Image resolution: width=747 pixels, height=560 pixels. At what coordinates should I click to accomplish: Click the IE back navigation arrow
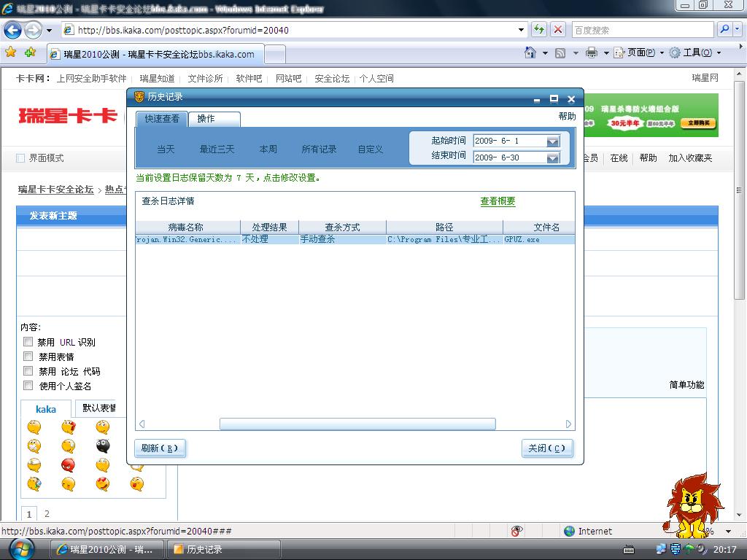point(13,30)
